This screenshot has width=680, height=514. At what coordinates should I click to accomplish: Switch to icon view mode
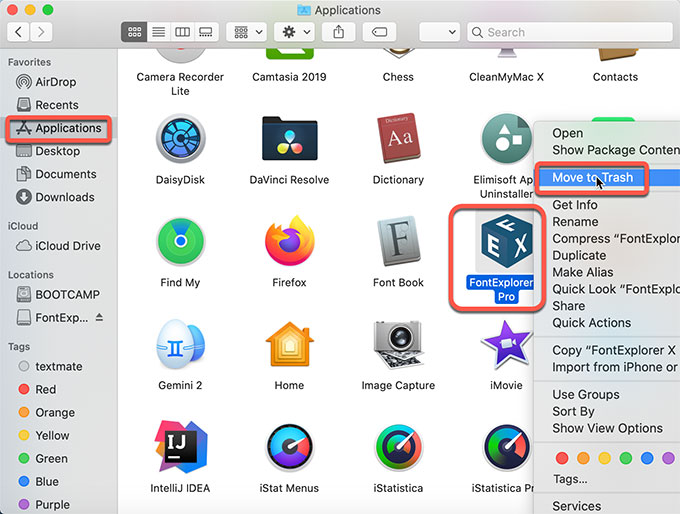tap(134, 32)
